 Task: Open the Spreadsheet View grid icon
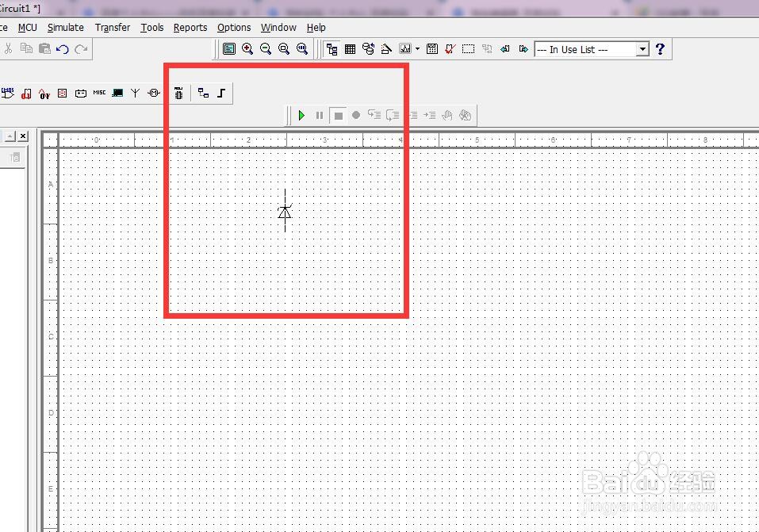(350, 49)
